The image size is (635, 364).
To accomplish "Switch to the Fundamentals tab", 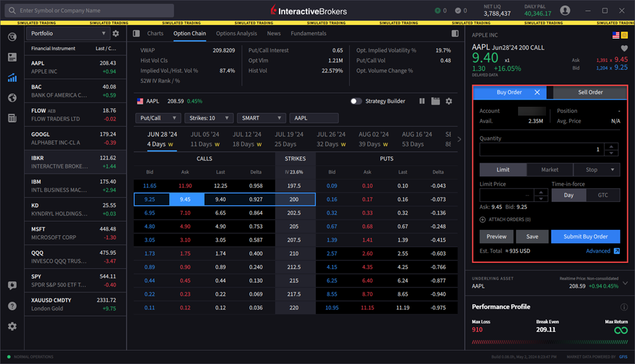I will pos(308,33).
